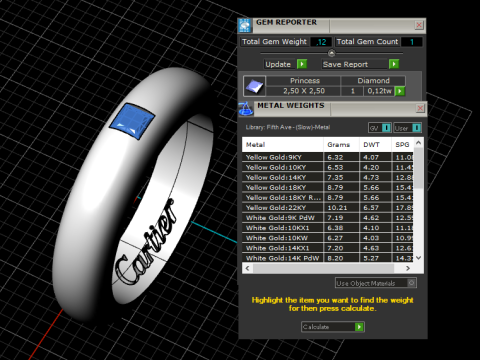Image resolution: width=480 pixels, height=360 pixels.
Task: Click the Princess gem cut cell
Action: (x=304, y=81)
